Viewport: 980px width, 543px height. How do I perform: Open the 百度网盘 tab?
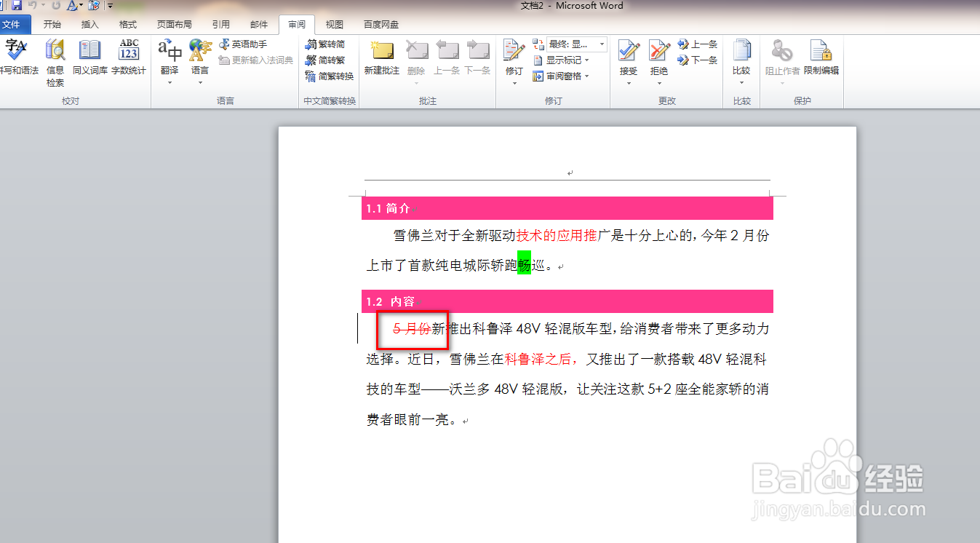[x=381, y=25]
